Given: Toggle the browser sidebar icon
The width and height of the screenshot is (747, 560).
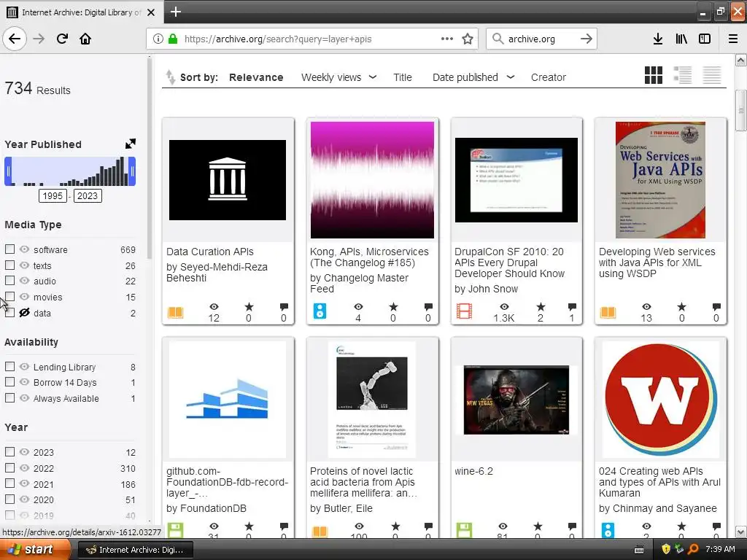Looking at the screenshot, I should [x=705, y=39].
